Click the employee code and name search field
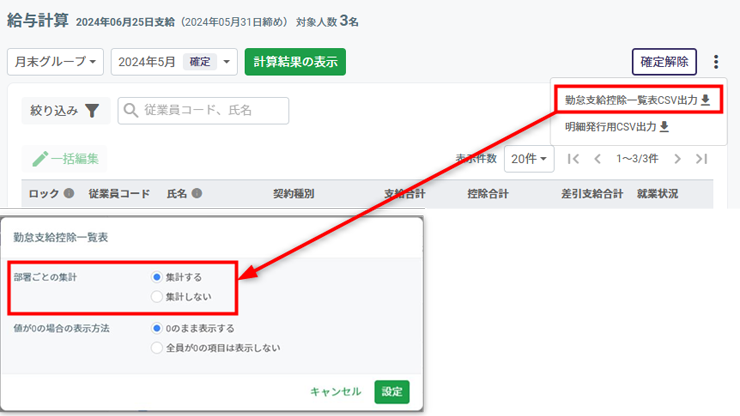This screenshot has height=416, width=740. pyautogui.click(x=203, y=111)
